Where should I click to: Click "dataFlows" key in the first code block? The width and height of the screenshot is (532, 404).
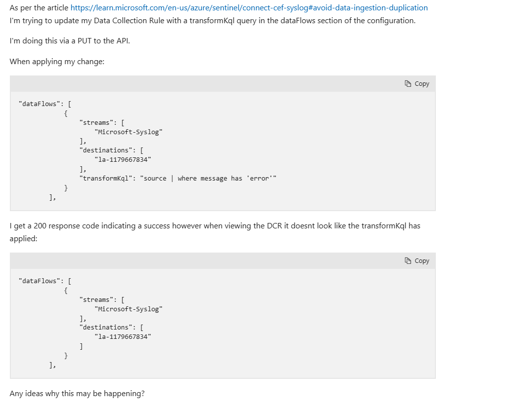tap(39, 104)
